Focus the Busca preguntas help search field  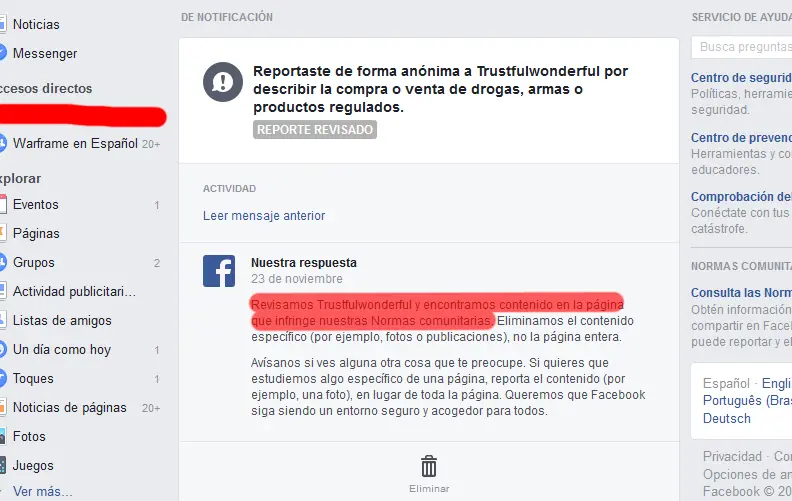pos(741,47)
